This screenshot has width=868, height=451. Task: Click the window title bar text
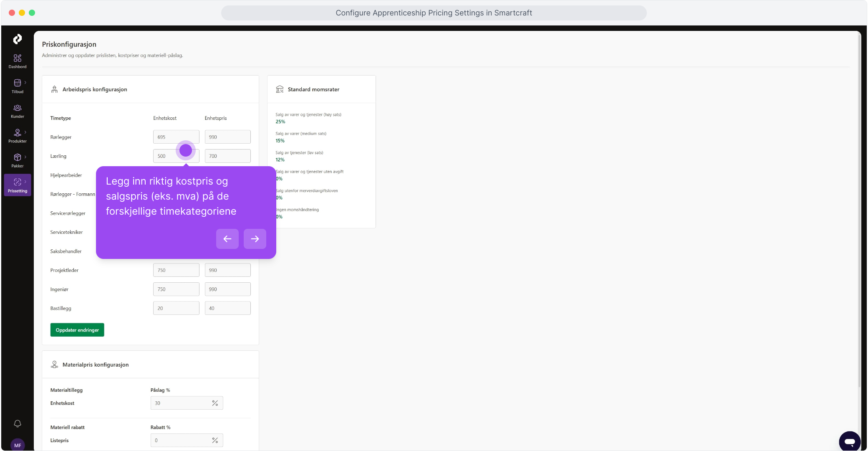(434, 13)
